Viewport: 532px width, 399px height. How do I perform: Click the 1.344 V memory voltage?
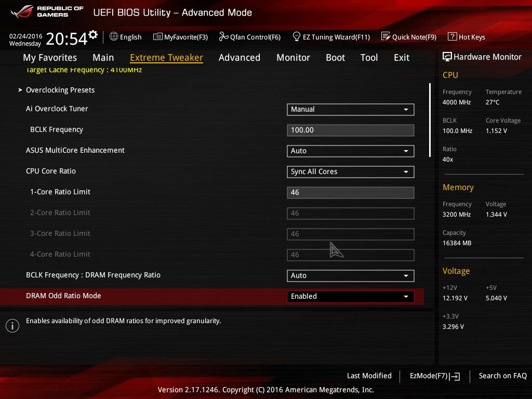[496, 215]
